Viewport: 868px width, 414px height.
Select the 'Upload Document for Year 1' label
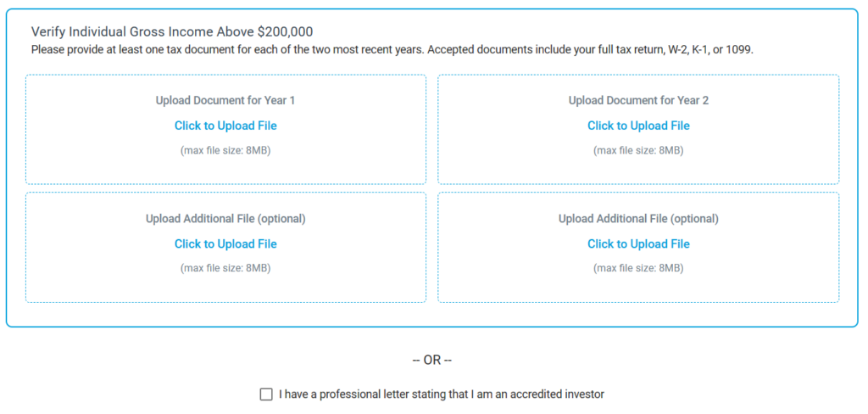click(x=225, y=100)
